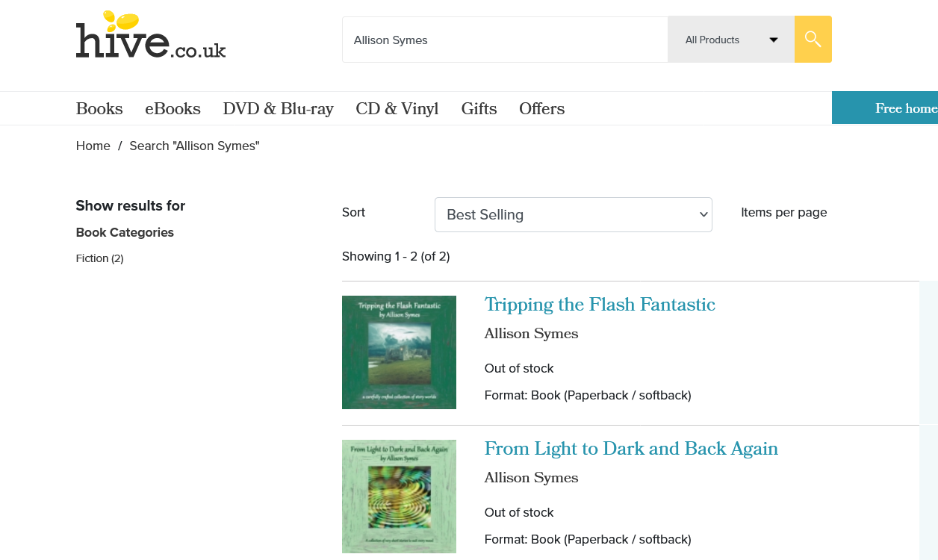Open the Offers menu item
This screenshot has width=938, height=560.
point(541,109)
